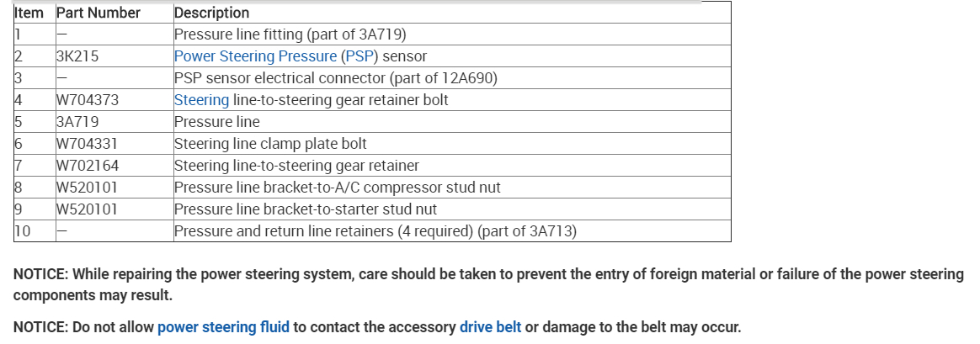Click the PSP sensor electrical connector description
This screenshot has height=344, width=980.
(336, 78)
